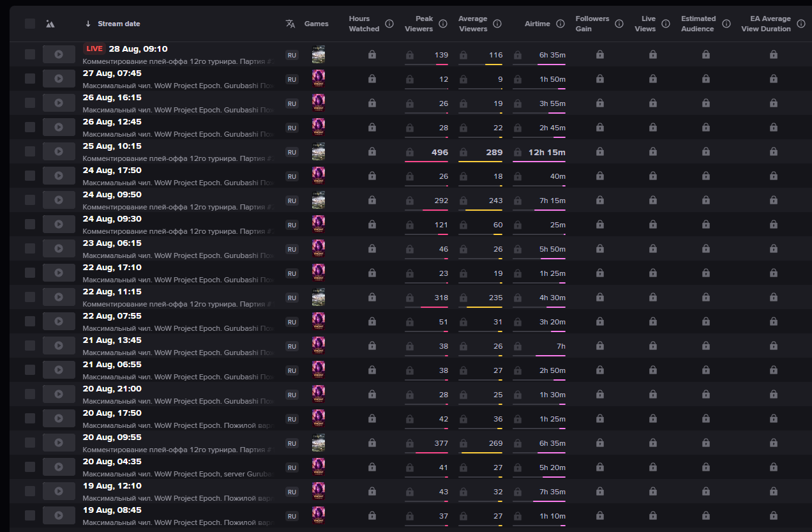Click the Followers Gain info icon
812x532 pixels.
[619, 24]
